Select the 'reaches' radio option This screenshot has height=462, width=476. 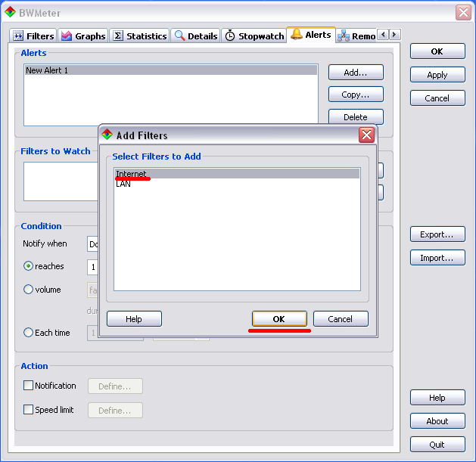(x=29, y=266)
